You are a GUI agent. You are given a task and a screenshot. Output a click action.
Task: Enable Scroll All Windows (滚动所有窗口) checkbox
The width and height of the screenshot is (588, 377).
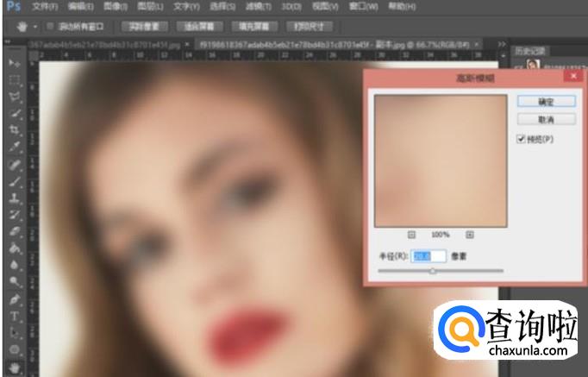(49, 26)
